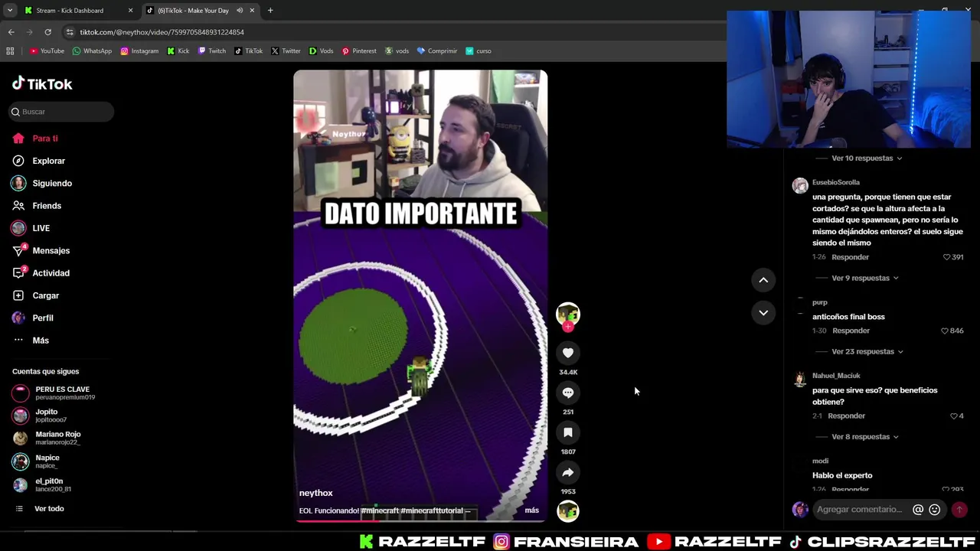Expand 'Ver 8 respuestas'
This screenshot has height=551, width=980.
tap(865, 437)
